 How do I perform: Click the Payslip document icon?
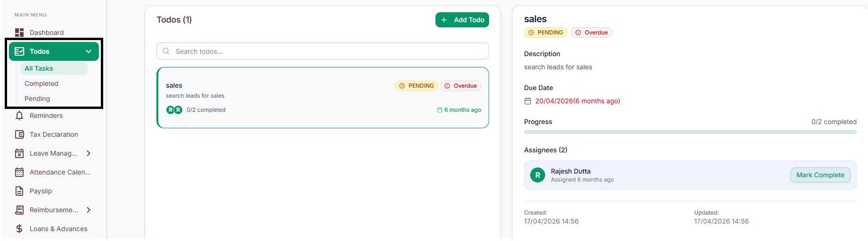[x=19, y=191]
